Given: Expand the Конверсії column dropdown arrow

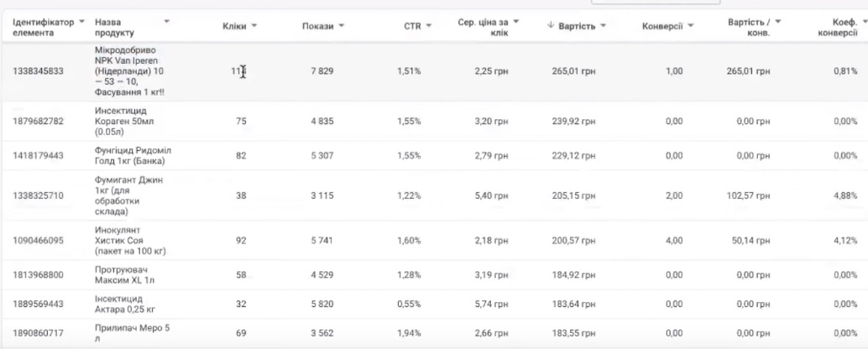Looking at the screenshot, I should [x=690, y=27].
